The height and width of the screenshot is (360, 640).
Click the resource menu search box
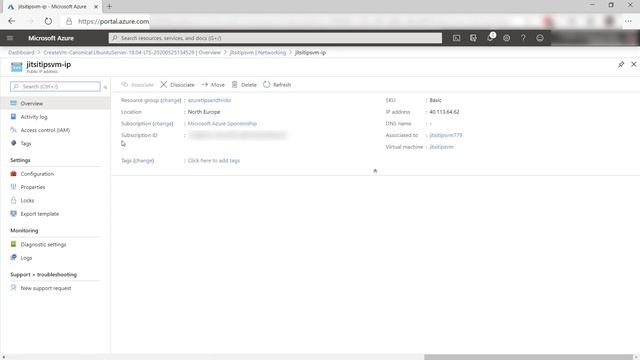(55, 87)
